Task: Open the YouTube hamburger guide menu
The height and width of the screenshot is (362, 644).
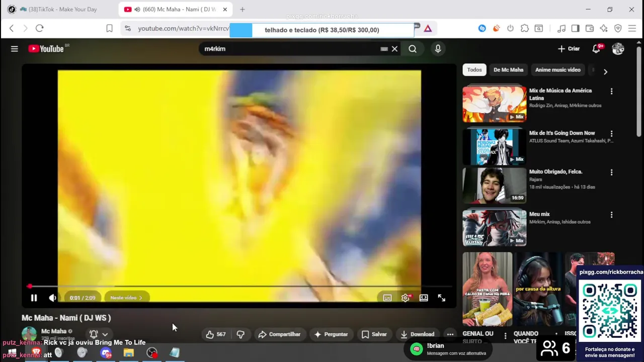Action: (15, 49)
